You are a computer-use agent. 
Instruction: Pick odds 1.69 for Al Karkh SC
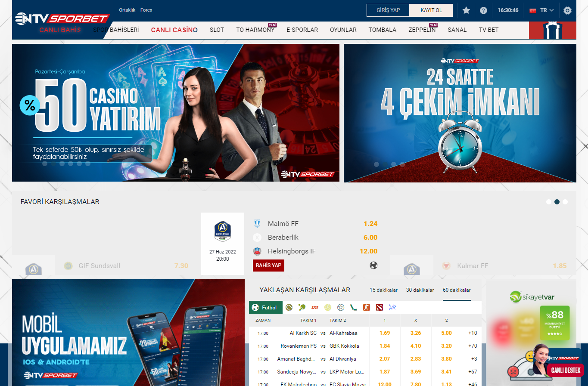coord(385,333)
